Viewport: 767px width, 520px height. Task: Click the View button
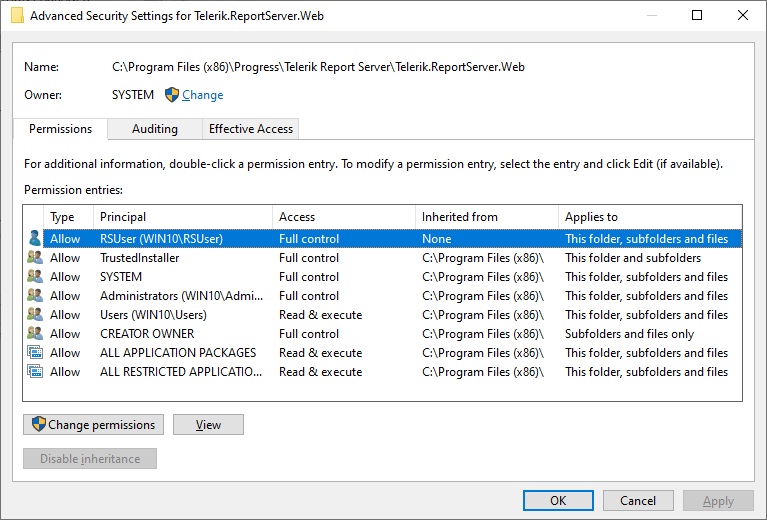[x=208, y=425]
